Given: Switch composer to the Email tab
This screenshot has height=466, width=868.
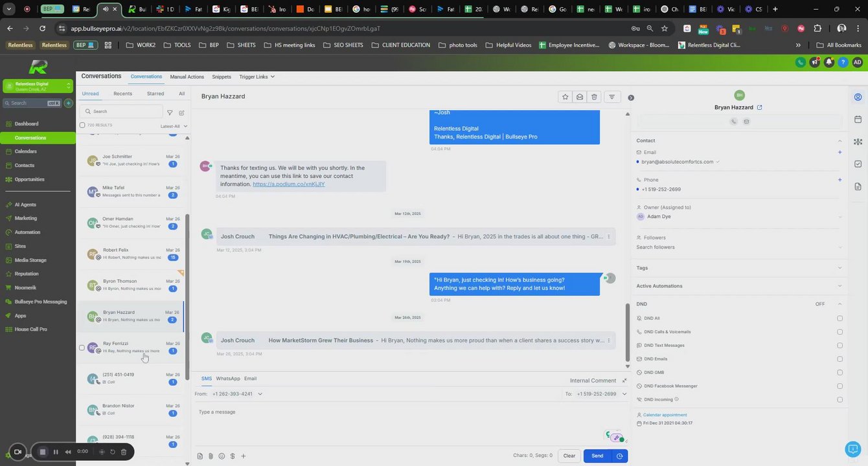Looking at the screenshot, I should tap(250, 379).
